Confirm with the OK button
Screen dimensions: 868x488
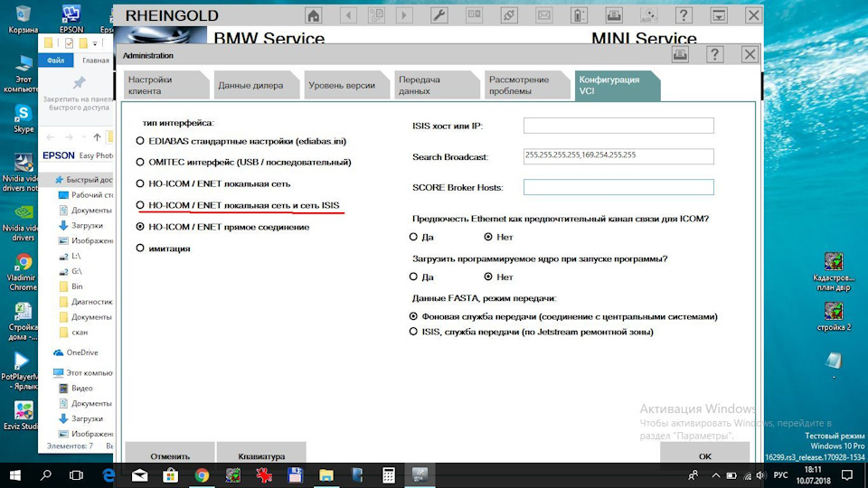point(704,455)
